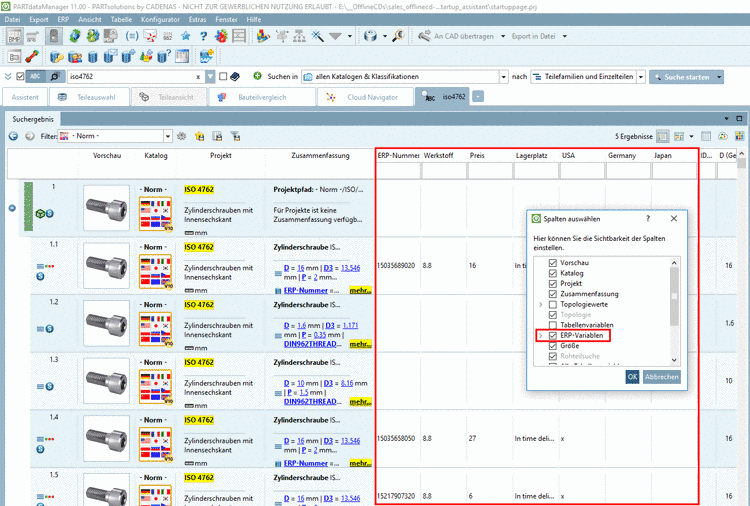This screenshot has width=750, height=506.
Task: Click the 'mehr...' link in row 1.1
Action: [x=360, y=290]
